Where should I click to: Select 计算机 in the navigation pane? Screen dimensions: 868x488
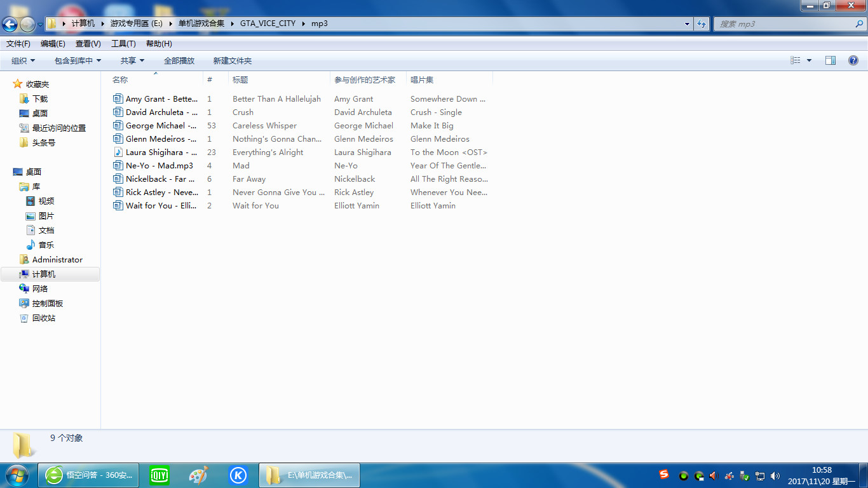[43, 274]
